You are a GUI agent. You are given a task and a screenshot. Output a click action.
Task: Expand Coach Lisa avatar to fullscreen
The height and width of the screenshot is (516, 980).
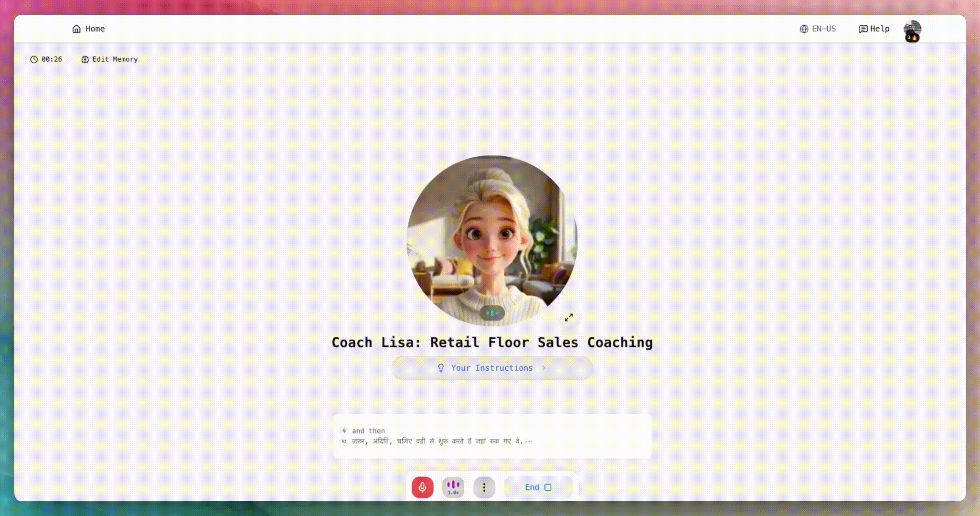coord(569,317)
